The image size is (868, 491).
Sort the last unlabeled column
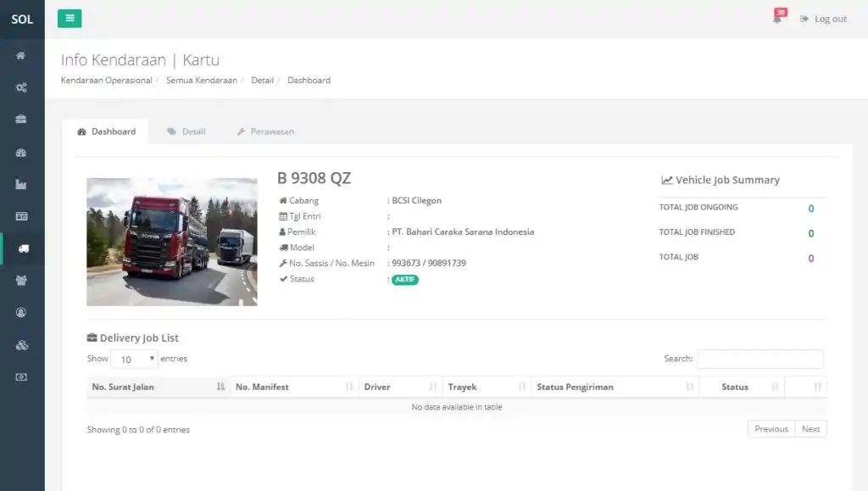click(x=805, y=387)
